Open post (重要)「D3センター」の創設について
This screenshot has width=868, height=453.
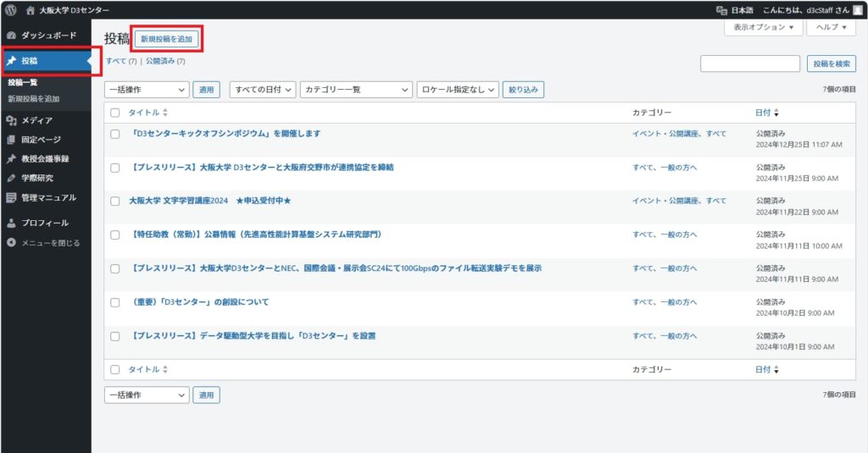coord(200,302)
